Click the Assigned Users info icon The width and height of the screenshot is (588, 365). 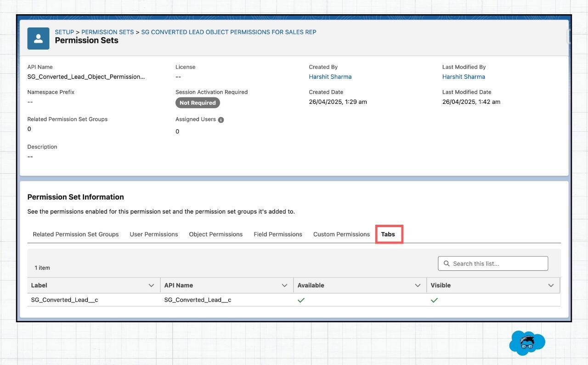[x=221, y=120]
